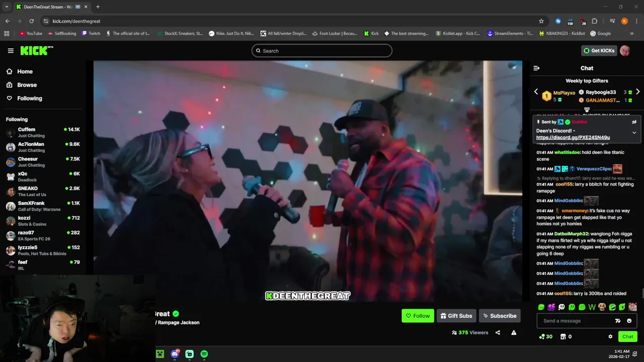Image resolution: width=644 pixels, height=362 pixels.
Task: Bookmark this page with star icon
Action: click(x=541, y=21)
